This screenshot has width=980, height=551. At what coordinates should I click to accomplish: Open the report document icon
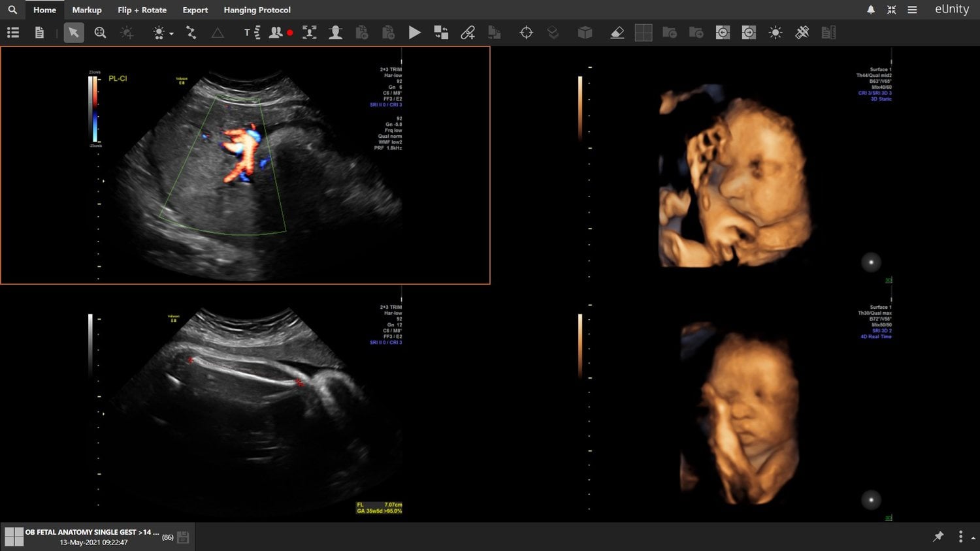tap(39, 33)
